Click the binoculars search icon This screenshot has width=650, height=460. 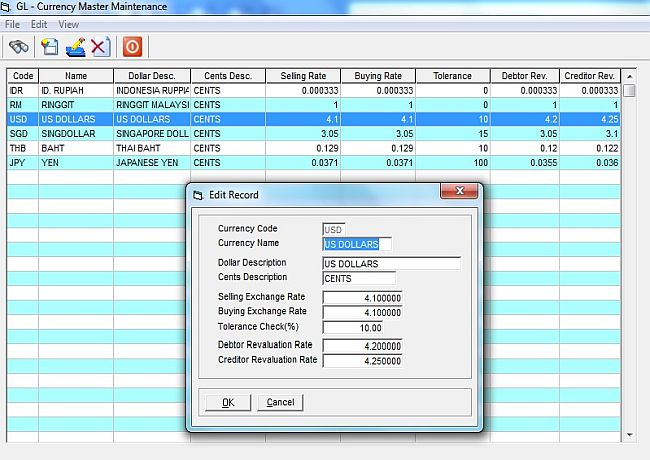point(19,47)
